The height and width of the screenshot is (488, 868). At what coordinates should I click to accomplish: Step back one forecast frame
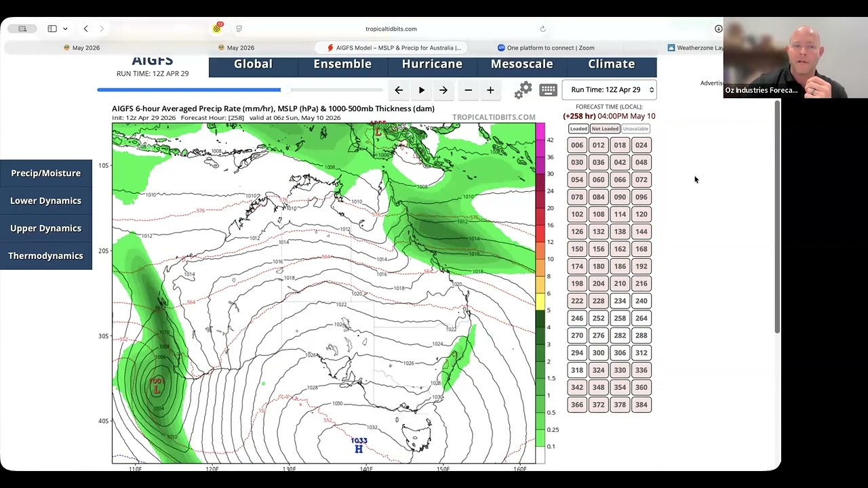coord(399,90)
